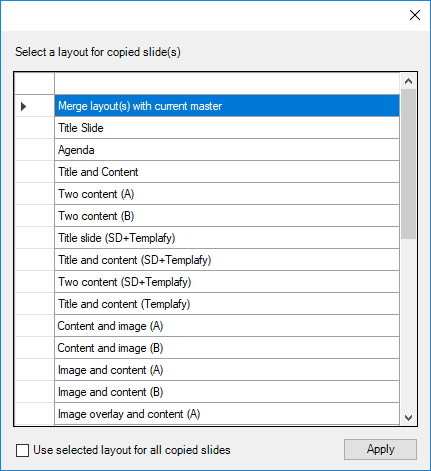
Task: Select the Agenda layout row
Action: point(227,150)
